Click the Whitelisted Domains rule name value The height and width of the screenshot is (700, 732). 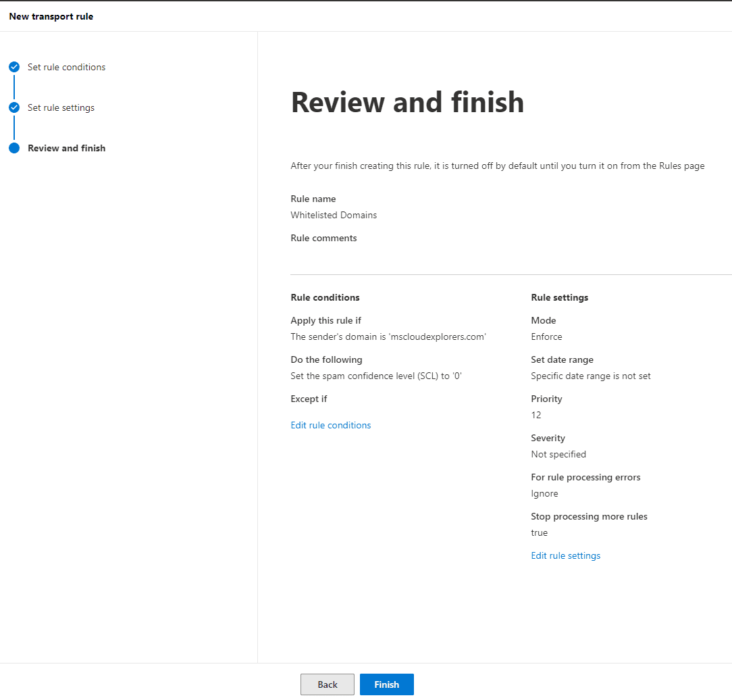pos(334,215)
